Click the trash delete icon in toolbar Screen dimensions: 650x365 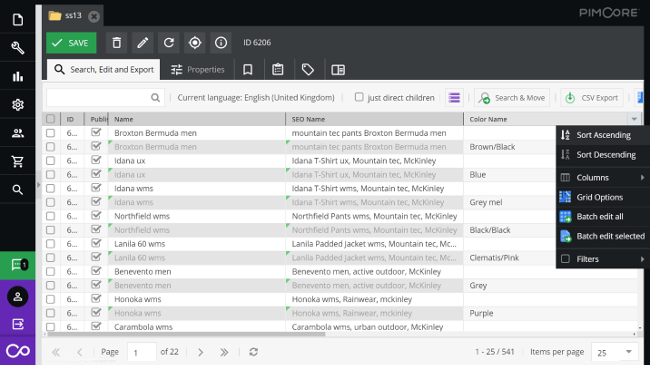(x=116, y=43)
